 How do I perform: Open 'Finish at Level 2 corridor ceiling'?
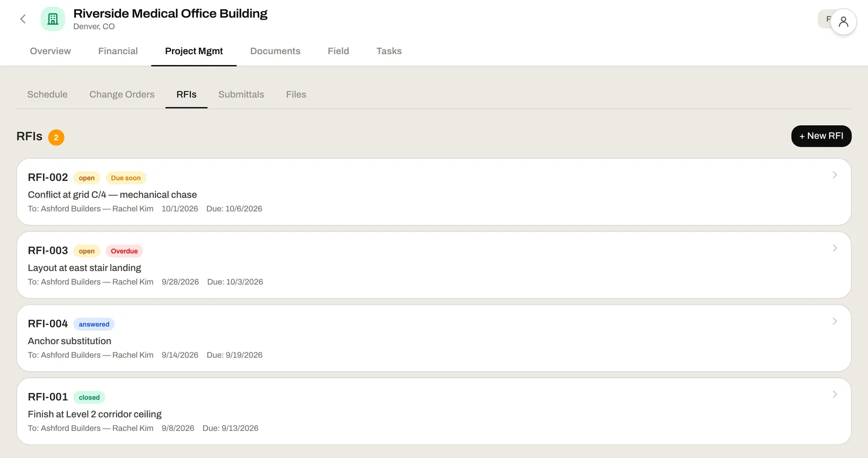[94, 414]
